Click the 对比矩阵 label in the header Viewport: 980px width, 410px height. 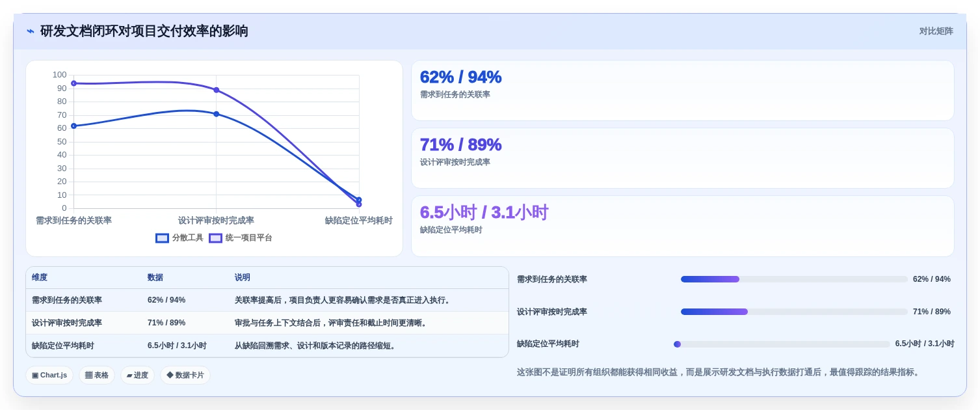tap(936, 31)
